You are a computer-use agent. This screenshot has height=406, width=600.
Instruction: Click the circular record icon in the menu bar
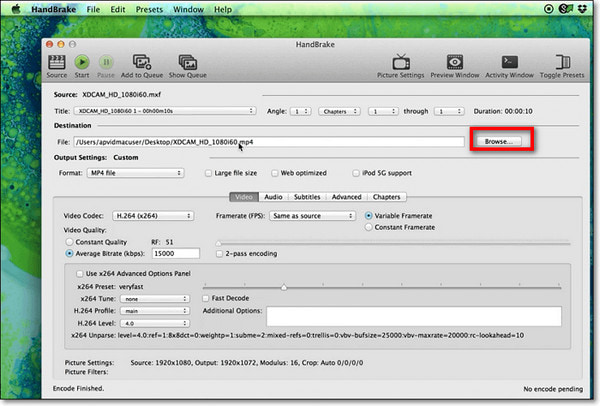[549, 8]
